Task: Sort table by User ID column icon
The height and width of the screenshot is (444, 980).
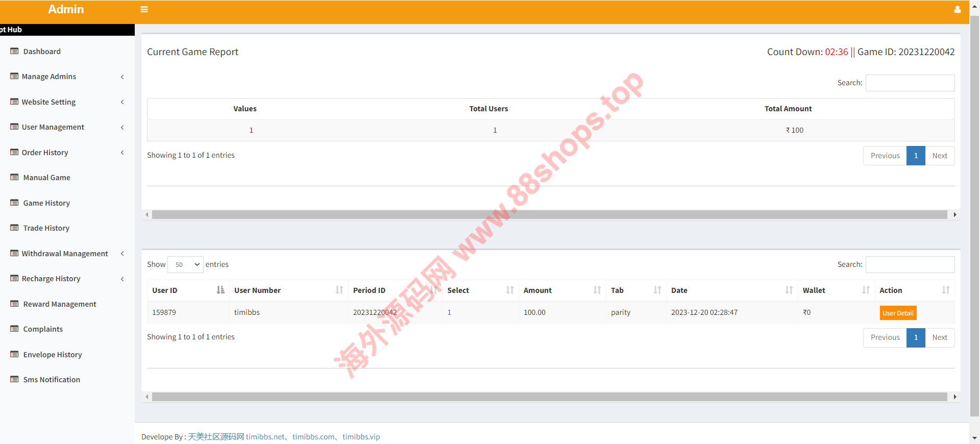Action: (220, 290)
